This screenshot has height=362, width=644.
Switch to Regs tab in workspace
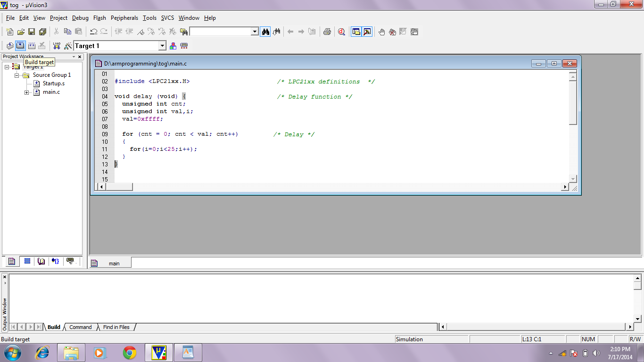click(x=27, y=261)
